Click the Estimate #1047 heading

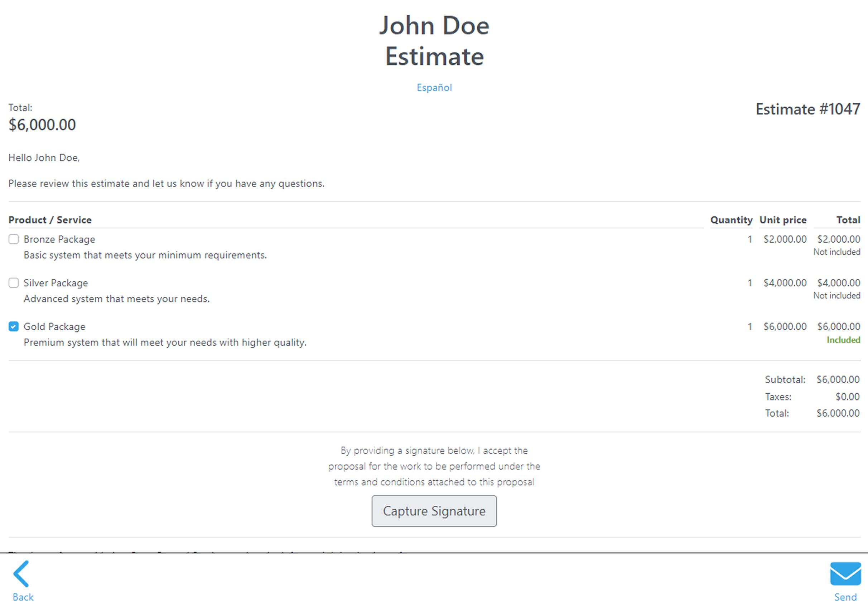pos(807,109)
